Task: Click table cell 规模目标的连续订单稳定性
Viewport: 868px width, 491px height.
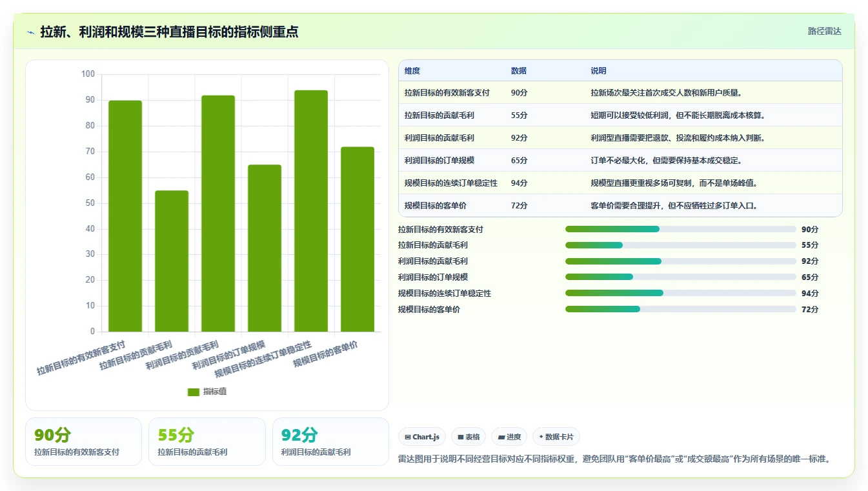Action: point(451,183)
